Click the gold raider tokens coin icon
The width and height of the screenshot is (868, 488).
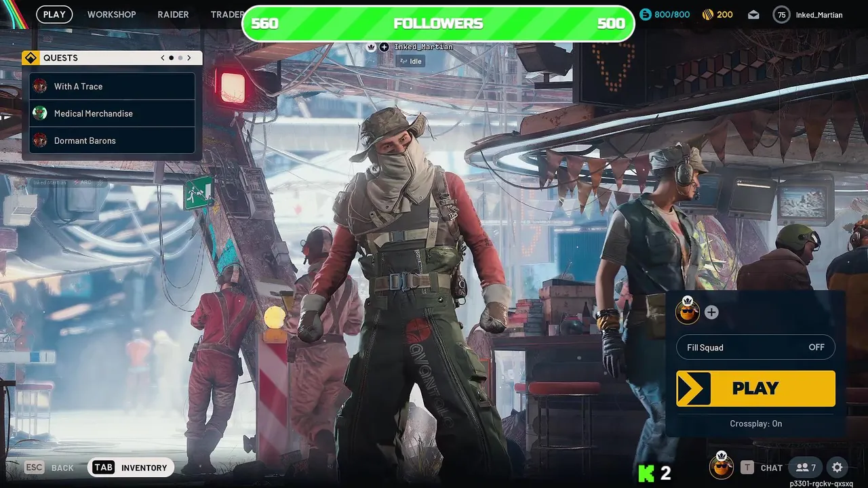click(x=707, y=15)
